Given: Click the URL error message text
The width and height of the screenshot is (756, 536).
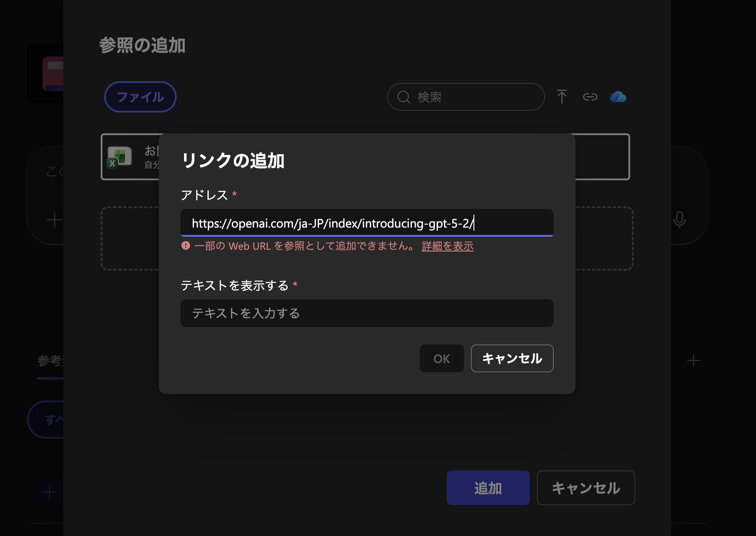Looking at the screenshot, I should point(305,246).
